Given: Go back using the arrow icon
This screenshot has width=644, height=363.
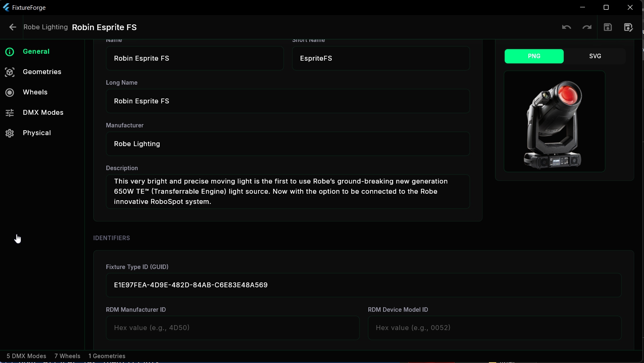Looking at the screenshot, I should (13, 27).
